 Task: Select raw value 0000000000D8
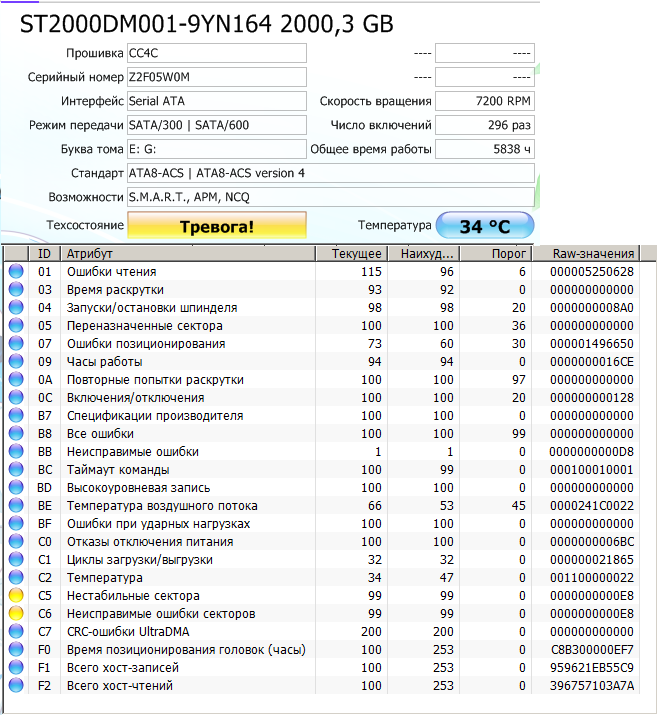pyautogui.click(x=592, y=452)
